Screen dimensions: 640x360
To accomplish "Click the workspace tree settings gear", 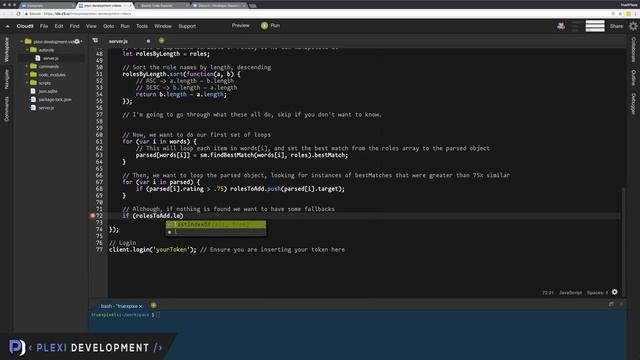I will (x=77, y=42).
